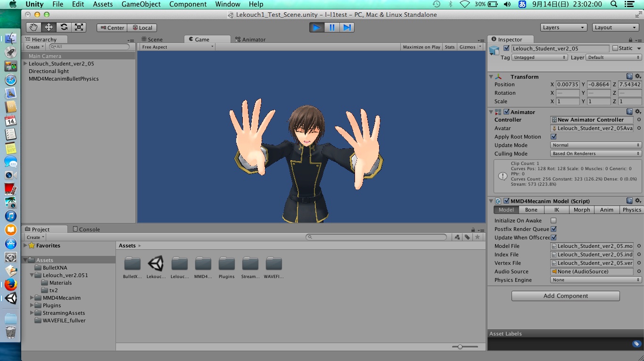Open the Update Mode dropdown
Image resolution: width=644 pixels, height=361 pixels.
click(596, 145)
